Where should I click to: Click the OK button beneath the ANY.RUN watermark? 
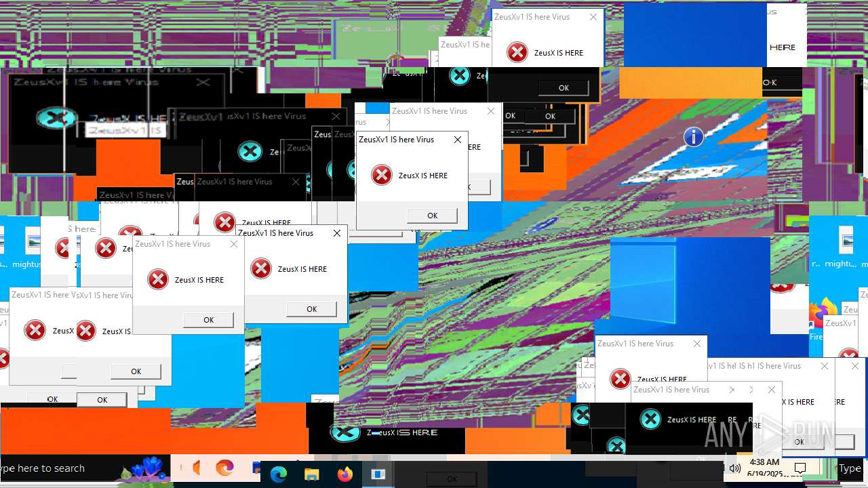799,442
